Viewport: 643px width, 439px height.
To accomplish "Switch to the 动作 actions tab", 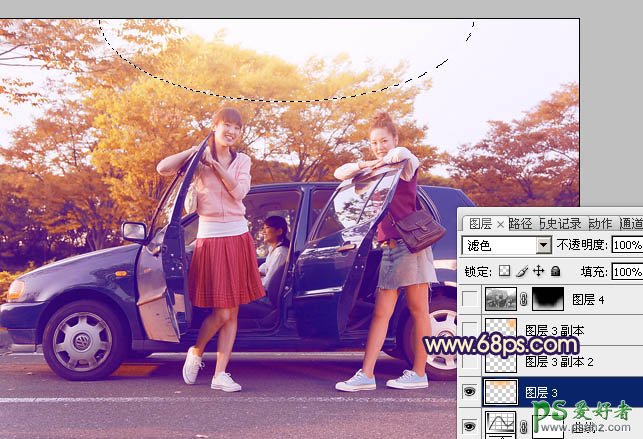I will click(x=600, y=224).
